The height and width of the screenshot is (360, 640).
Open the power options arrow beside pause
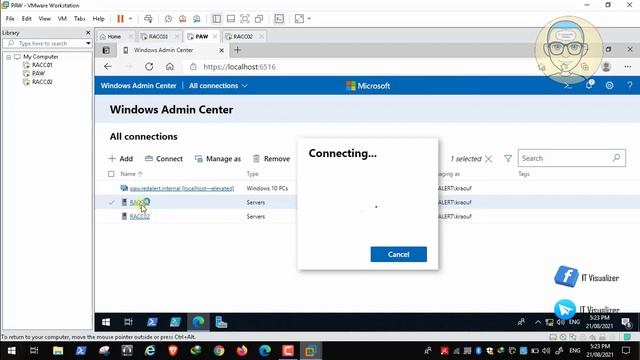pyautogui.click(x=130, y=19)
